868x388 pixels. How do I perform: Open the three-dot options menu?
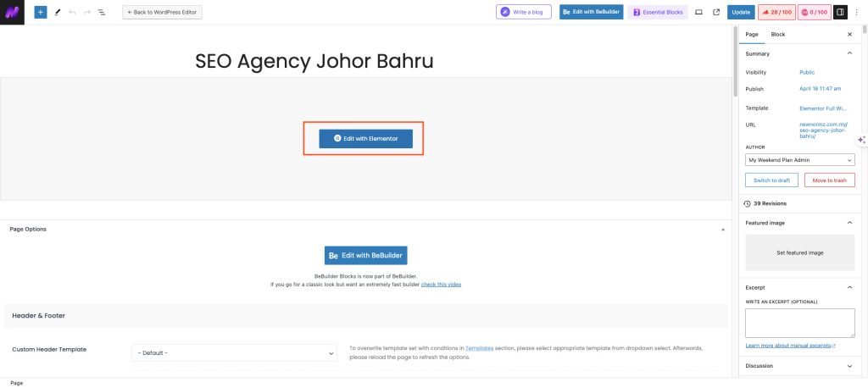coord(856,13)
